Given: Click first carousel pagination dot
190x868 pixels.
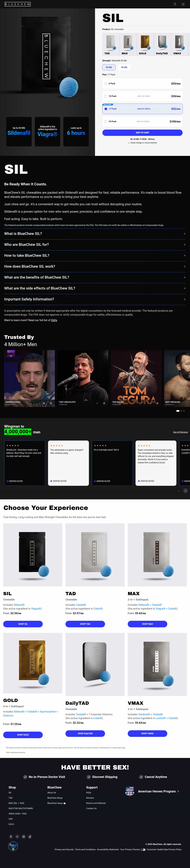Looking at the screenshot, I should pyautogui.click(x=178, y=411).
